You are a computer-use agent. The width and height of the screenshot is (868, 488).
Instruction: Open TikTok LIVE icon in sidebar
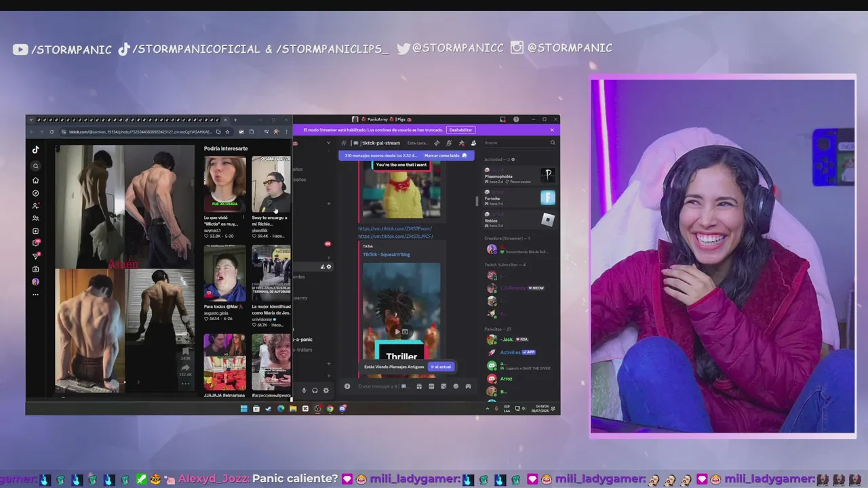tap(36, 269)
